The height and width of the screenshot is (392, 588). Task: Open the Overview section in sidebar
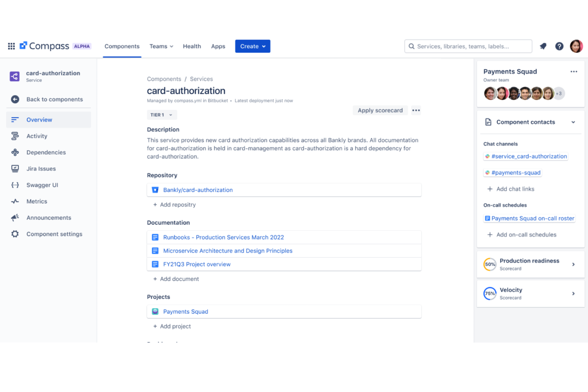coord(48,120)
